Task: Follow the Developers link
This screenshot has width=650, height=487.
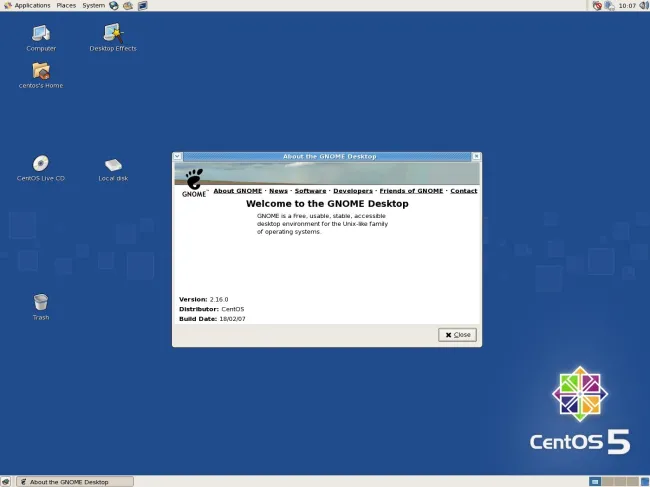Action: tap(353, 191)
